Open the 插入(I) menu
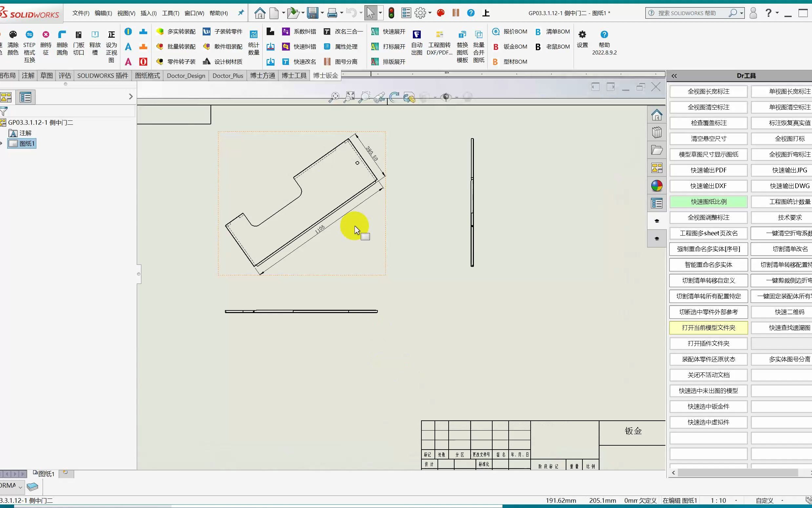The height and width of the screenshot is (508, 812). [148, 13]
